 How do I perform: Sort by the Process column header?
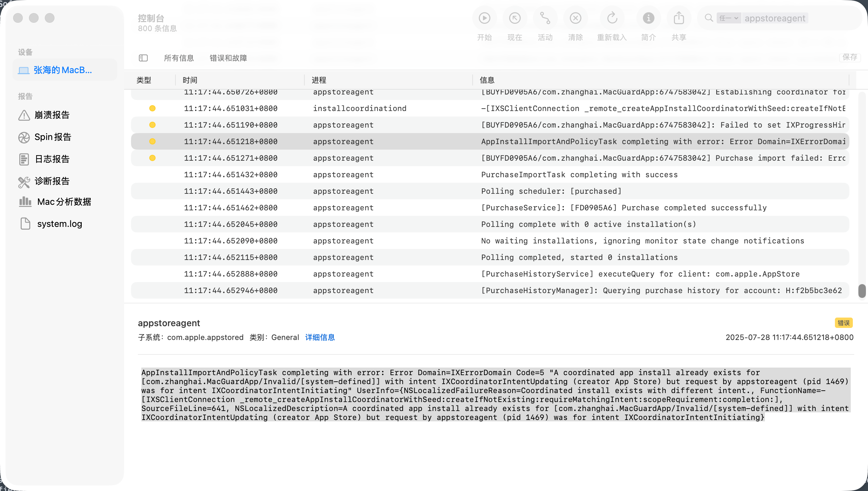pos(319,80)
